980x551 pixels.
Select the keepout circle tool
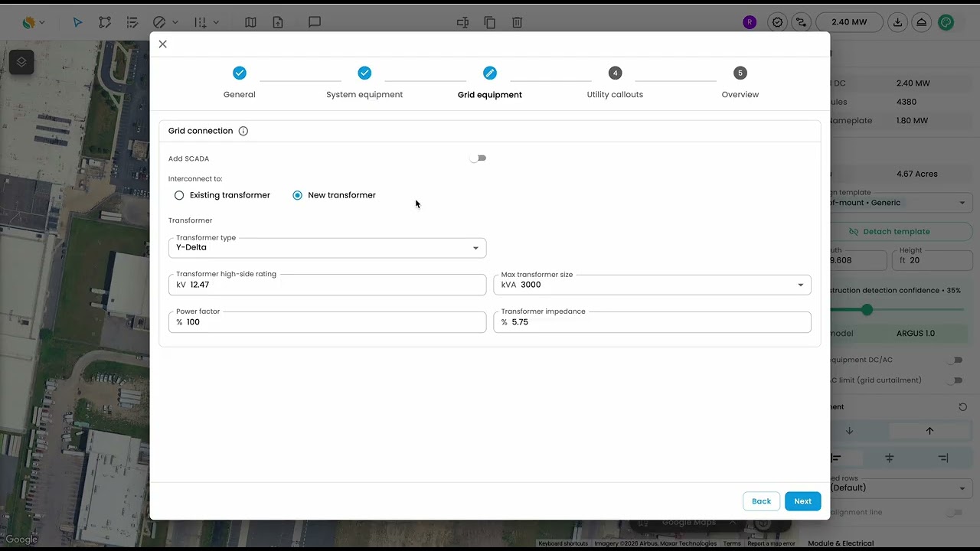coord(159,23)
